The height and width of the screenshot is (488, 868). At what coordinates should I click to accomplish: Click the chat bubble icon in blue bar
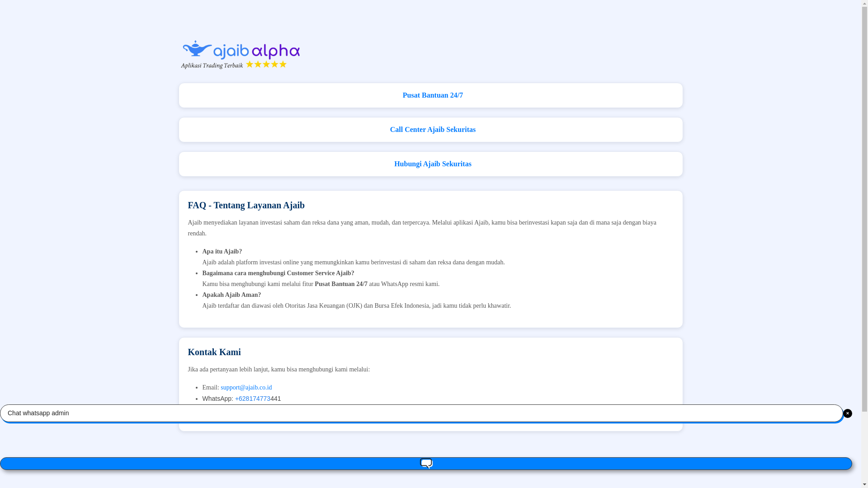coord(426,464)
